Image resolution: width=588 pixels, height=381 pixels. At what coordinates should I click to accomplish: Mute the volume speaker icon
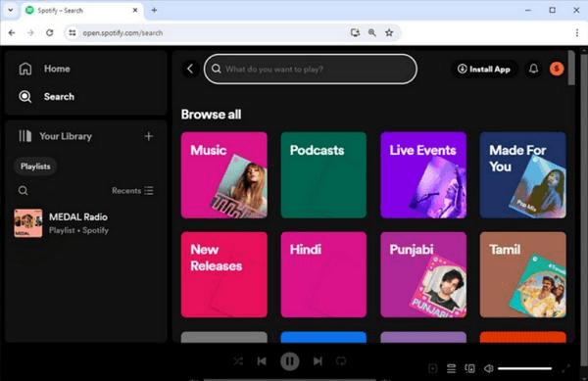click(489, 368)
